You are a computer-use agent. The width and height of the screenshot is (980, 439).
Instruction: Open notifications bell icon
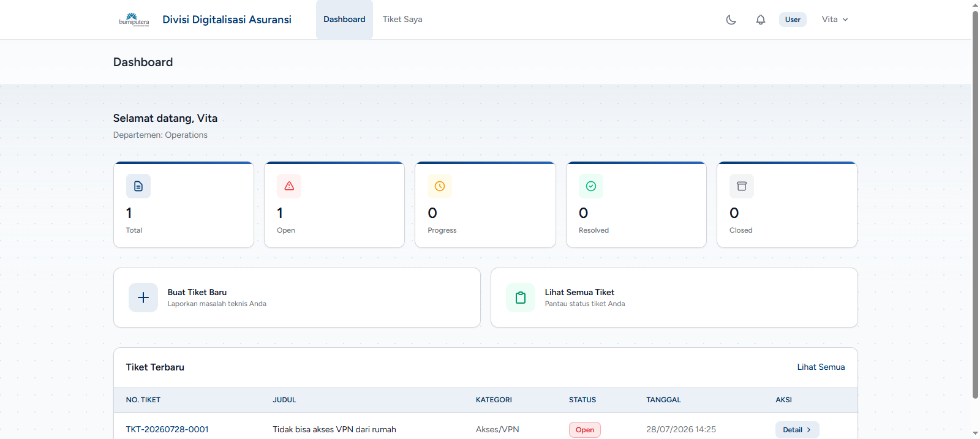click(760, 20)
